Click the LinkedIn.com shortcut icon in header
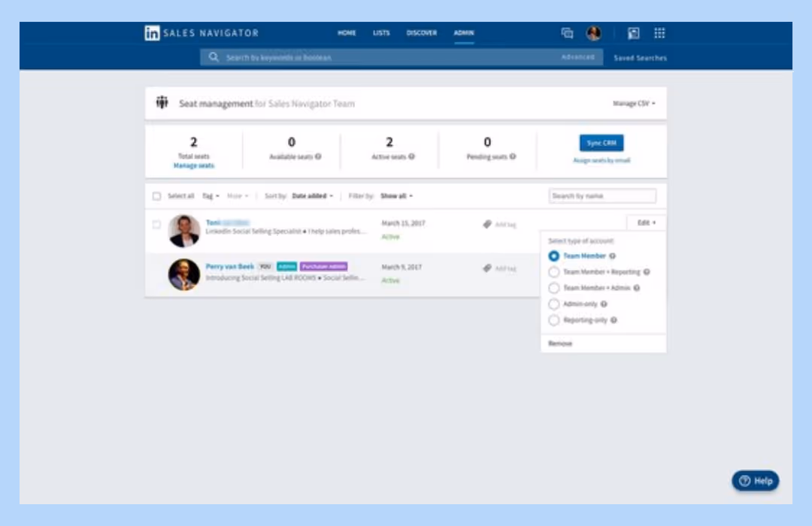812x526 pixels. (633, 33)
